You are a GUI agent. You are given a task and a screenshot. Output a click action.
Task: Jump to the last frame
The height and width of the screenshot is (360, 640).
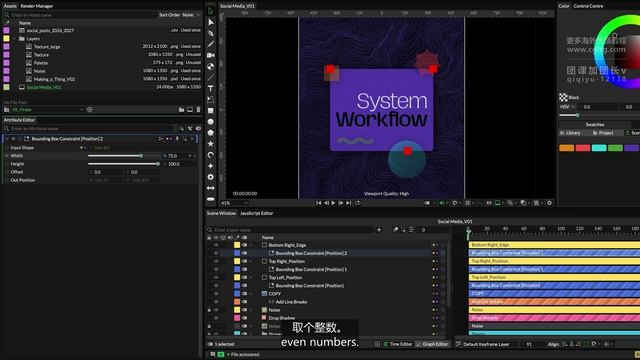click(x=349, y=203)
